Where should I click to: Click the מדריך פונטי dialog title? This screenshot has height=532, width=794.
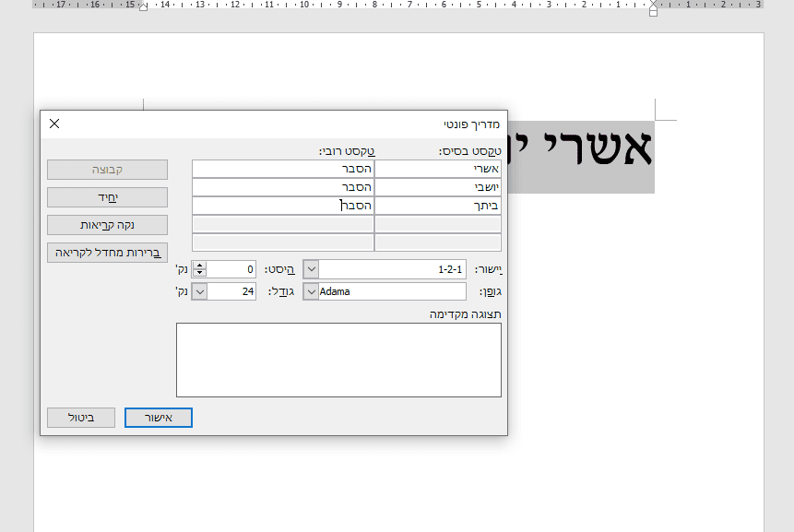pos(471,124)
